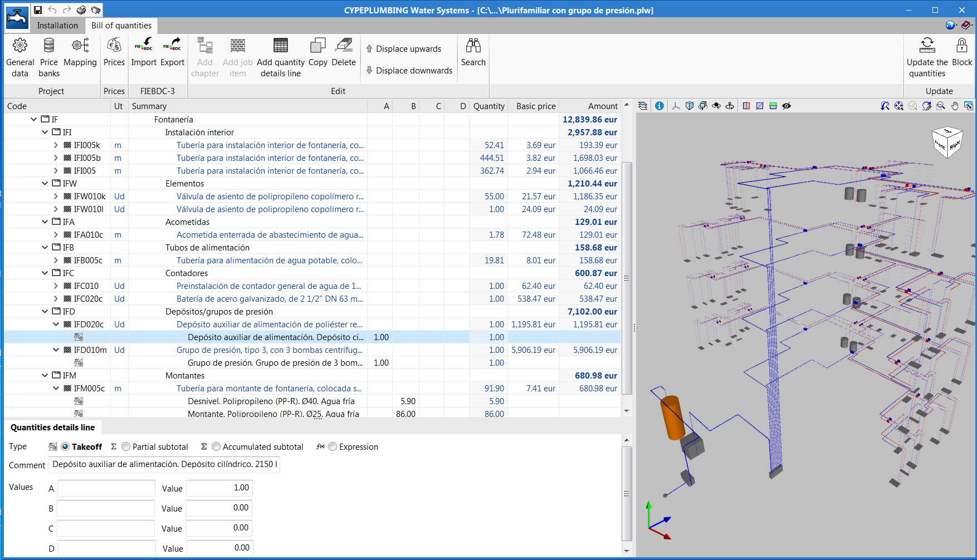This screenshot has width=977, height=560.
Task: Collapse the IFC Contadores chapter
Action: tap(45, 273)
